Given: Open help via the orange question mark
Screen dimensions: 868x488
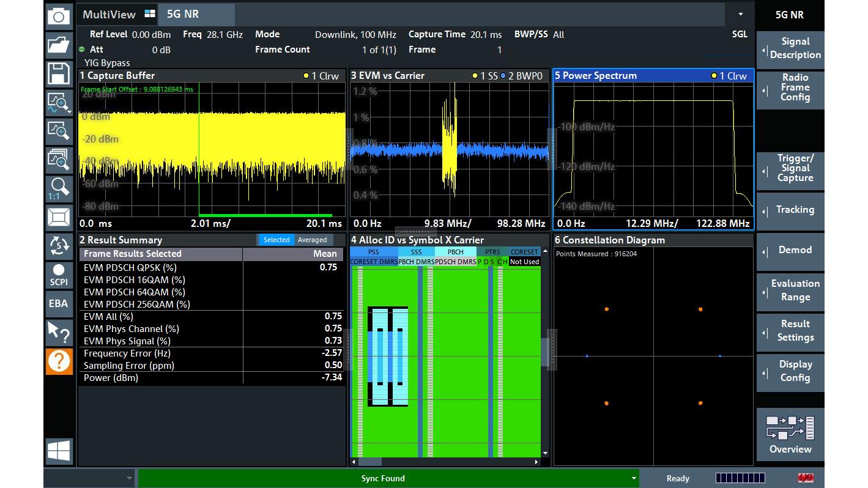Looking at the screenshot, I should (59, 361).
